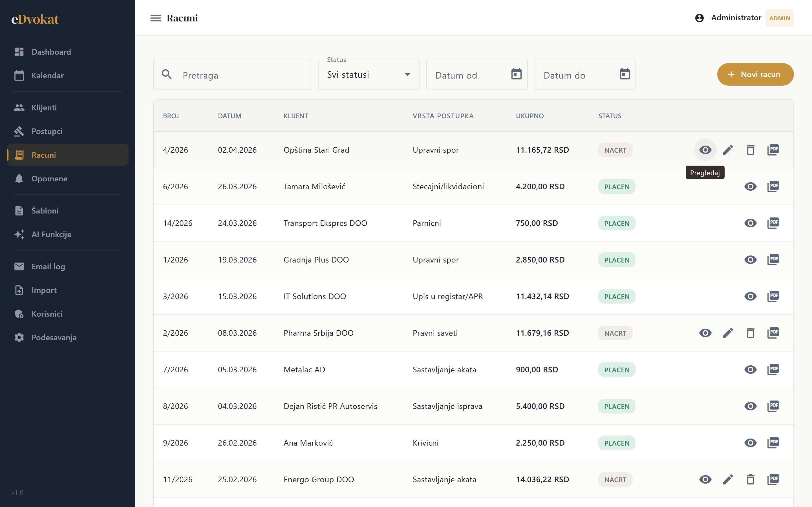Click the hamburger menu icon beside Racuni

pyautogui.click(x=155, y=18)
